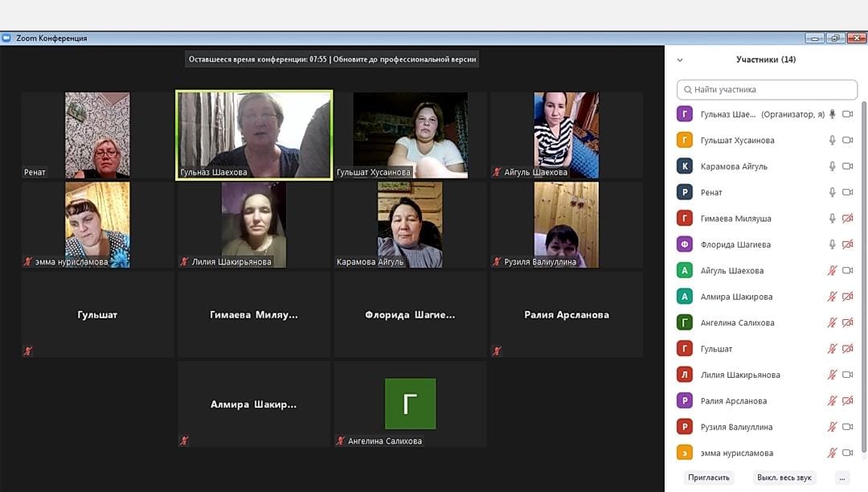Select Гульшат Хусаинова's video tile
This screenshot has width=868, height=492.
pyautogui.click(x=411, y=135)
